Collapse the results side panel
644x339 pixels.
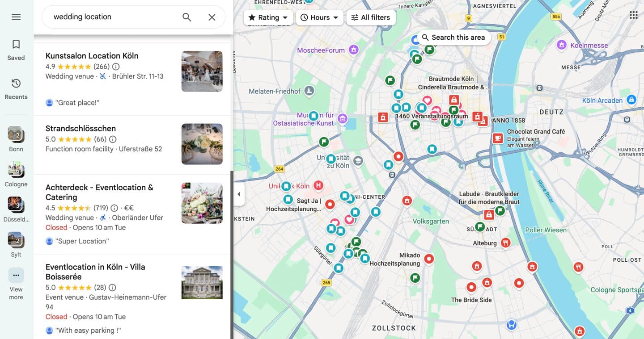238,194
